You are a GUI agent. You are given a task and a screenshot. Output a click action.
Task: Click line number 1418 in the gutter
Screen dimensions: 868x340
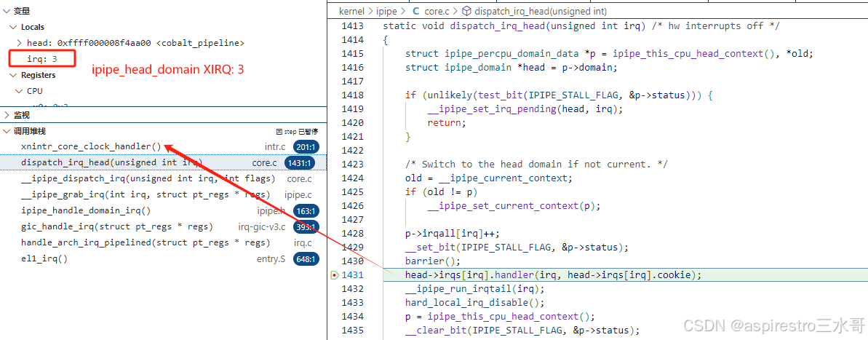pyautogui.click(x=353, y=95)
